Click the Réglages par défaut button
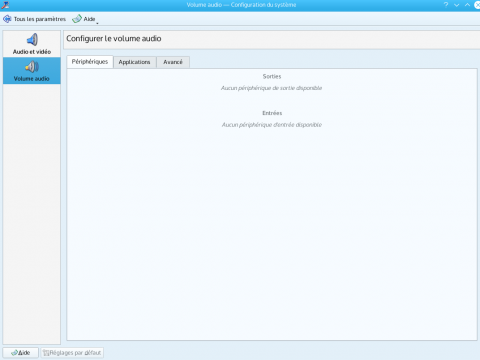The height and width of the screenshot is (360, 480). click(x=72, y=353)
